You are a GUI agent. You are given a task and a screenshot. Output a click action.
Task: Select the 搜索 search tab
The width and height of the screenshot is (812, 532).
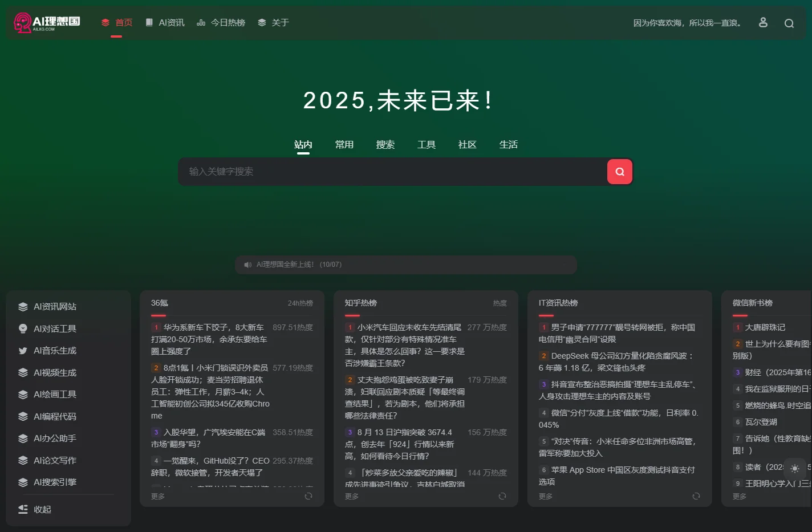click(385, 145)
